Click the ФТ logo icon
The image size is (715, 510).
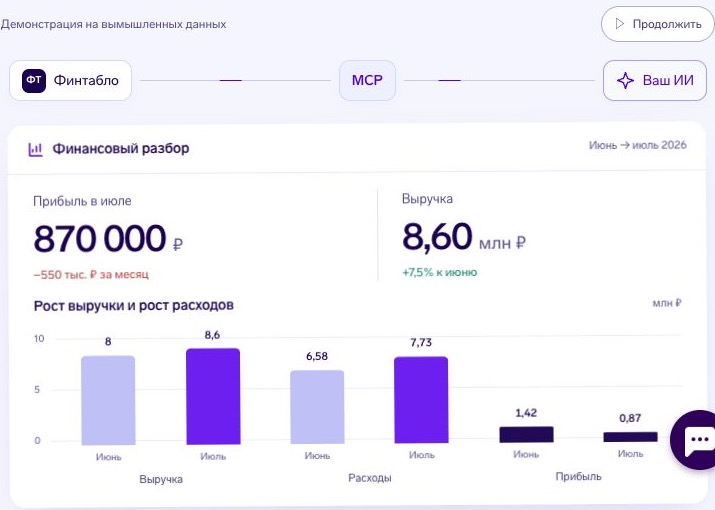point(34,81)
